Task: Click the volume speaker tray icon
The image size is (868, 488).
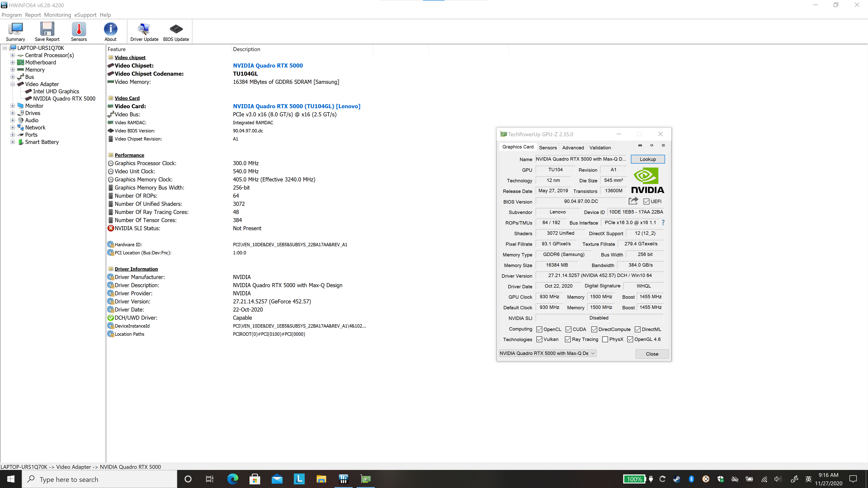Action: (x=778, y=479)
